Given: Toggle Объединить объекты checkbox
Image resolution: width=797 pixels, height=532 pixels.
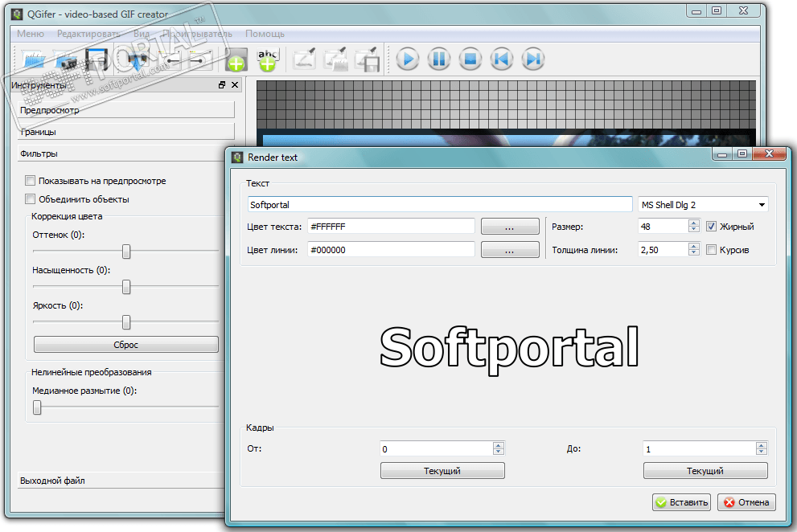Looking at the screenshot, I should [x=30, y=198].
